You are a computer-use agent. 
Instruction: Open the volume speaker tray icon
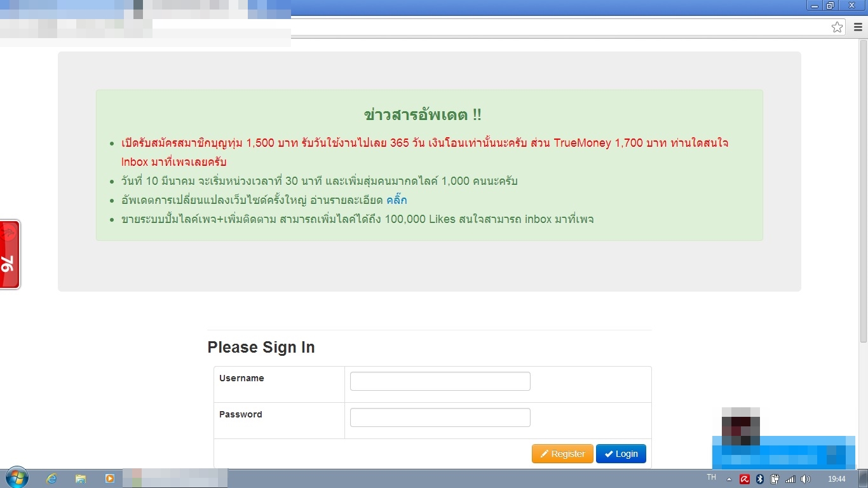[806, 479]
